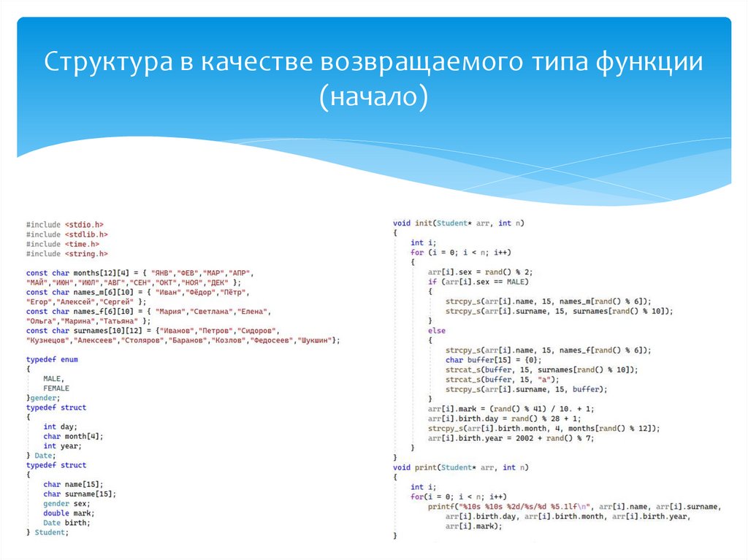Click the "if (arr[i].sex == MALE)" condition

tap(478, 282)
